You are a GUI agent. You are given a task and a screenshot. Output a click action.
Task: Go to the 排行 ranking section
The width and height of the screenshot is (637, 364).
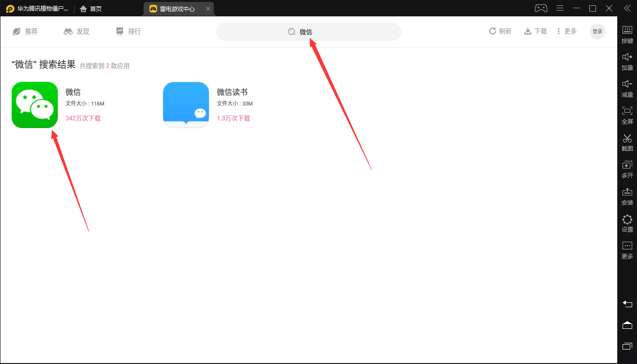tap(129, 31)
